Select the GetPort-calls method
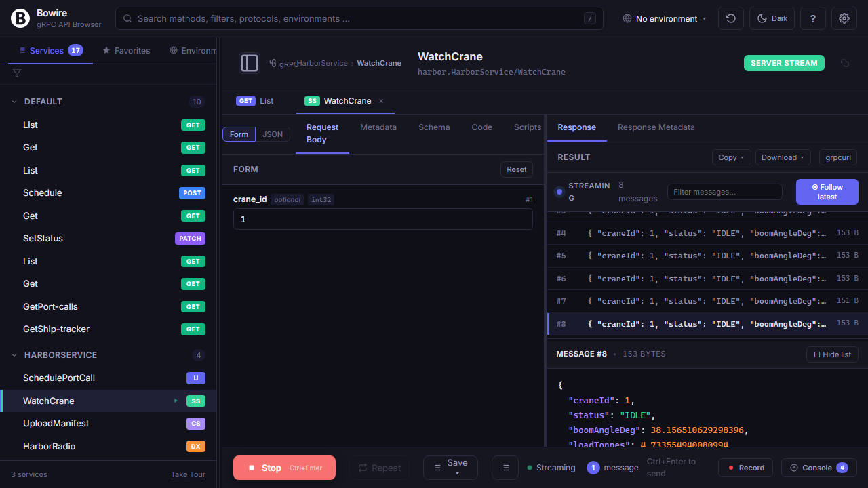 click(x=108, y=306)
